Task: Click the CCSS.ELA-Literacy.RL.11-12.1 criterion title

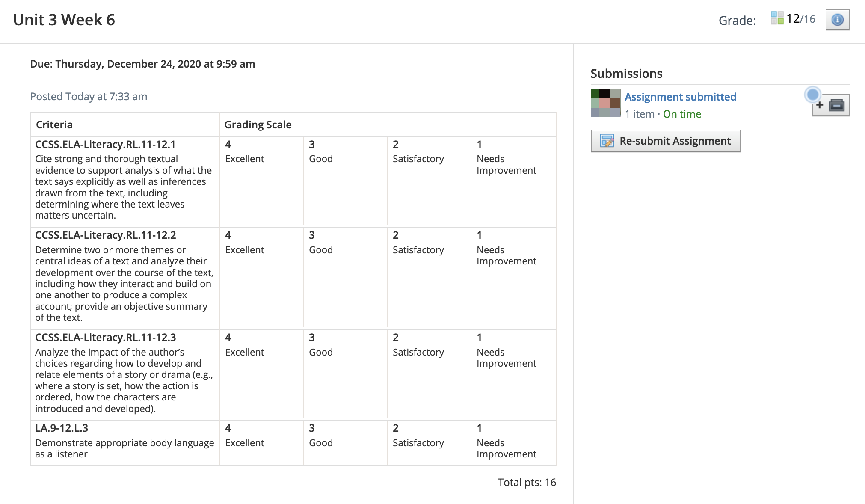Action: pyautogui.click(x=105, y=145)
